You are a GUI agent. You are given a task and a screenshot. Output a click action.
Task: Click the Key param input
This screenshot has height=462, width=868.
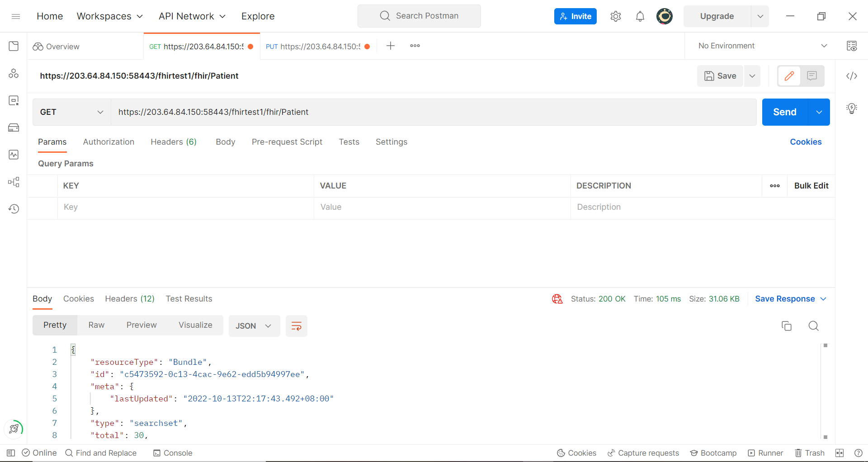[186, 207]
